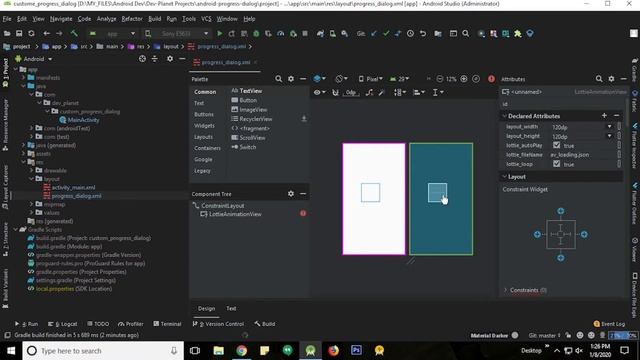Screen dimensions: 640x360
Task: Click the Debug app bug icon
Action: [256, 33]
